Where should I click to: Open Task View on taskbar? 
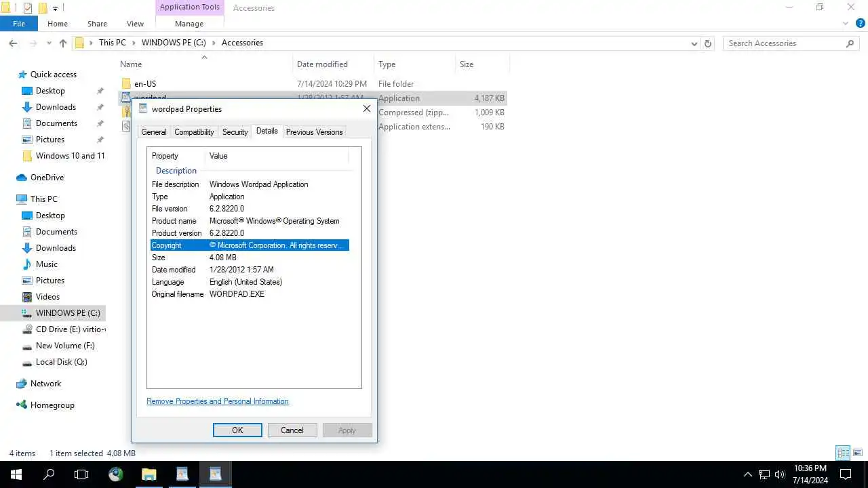tap(81, 474)
